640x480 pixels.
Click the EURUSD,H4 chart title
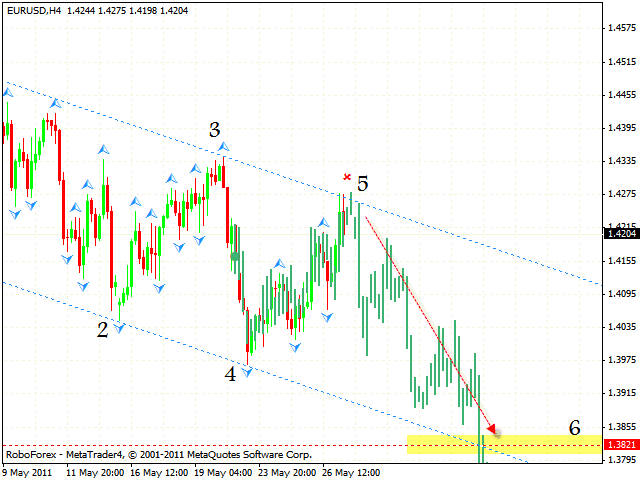(x=28, y=9)
